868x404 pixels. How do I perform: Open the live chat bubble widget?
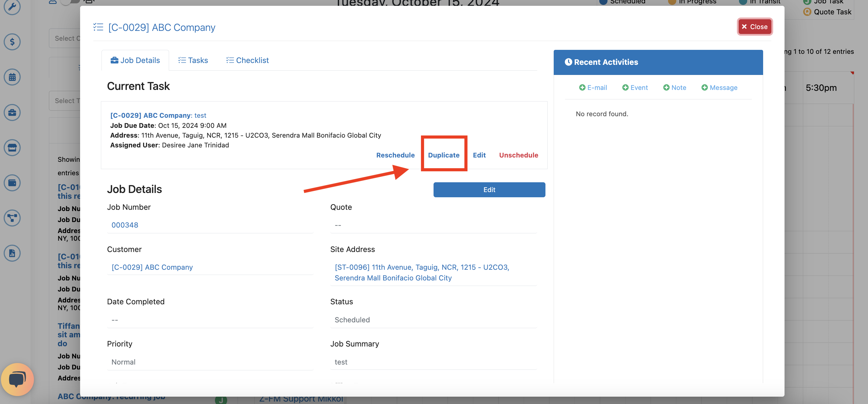pos(17,379)
